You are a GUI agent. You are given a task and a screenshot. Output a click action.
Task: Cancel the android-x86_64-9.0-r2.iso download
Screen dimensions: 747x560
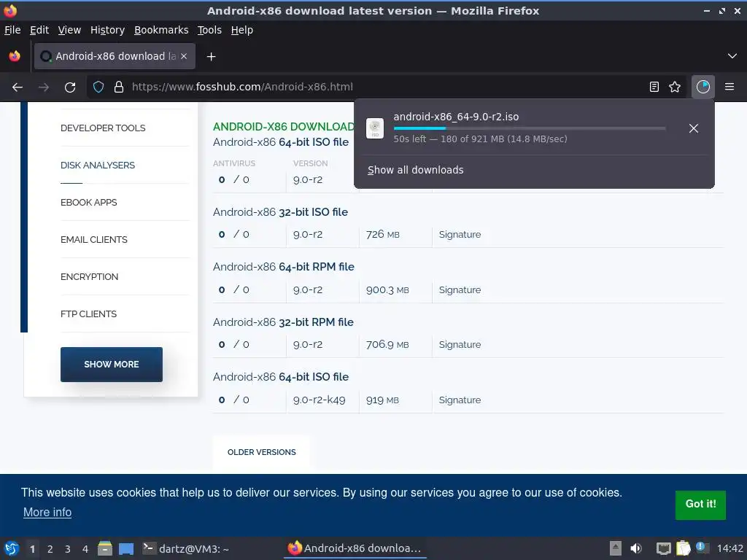click(694, 128)
